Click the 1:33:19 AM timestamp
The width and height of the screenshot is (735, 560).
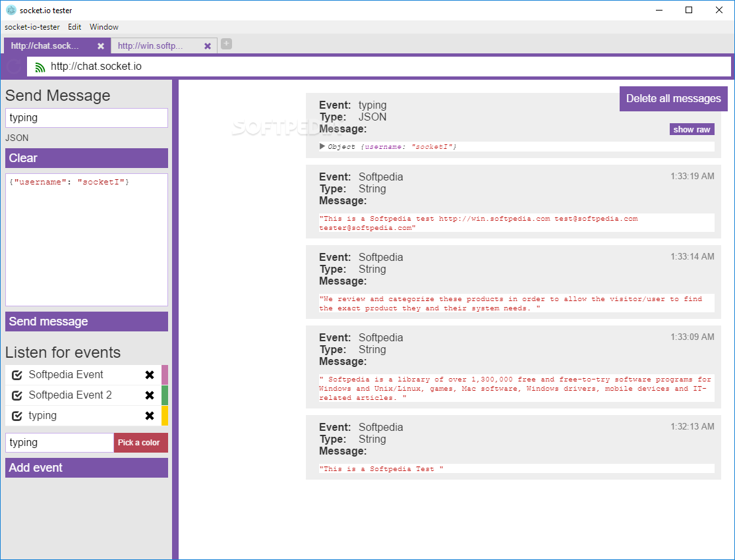pyautogui.click(x=692, y=176)
